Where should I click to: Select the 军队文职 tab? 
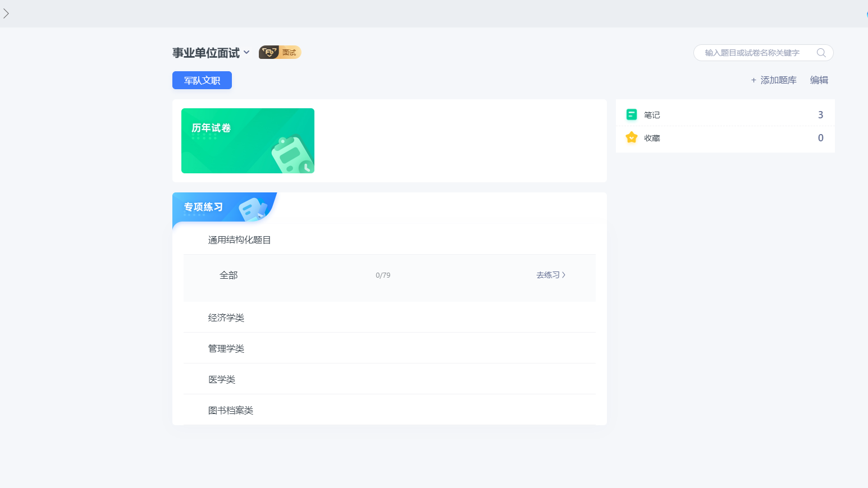pyautogui.click(x=202, y=80)
